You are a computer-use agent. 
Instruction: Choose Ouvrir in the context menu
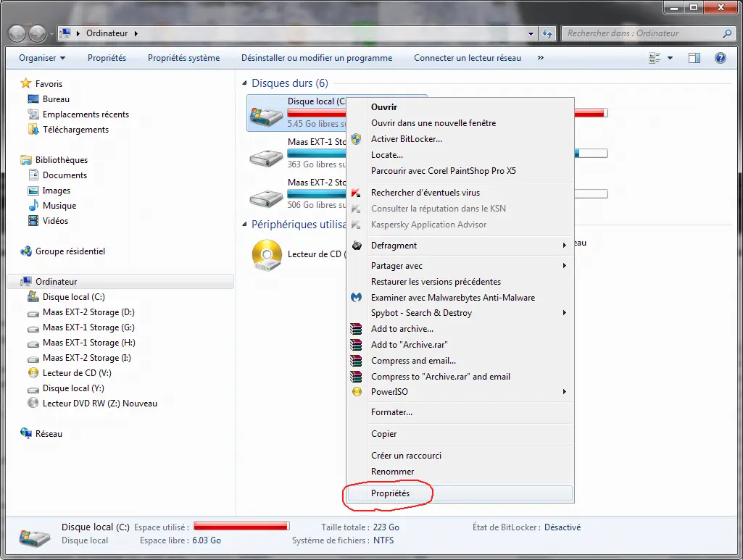coord(460,107)
